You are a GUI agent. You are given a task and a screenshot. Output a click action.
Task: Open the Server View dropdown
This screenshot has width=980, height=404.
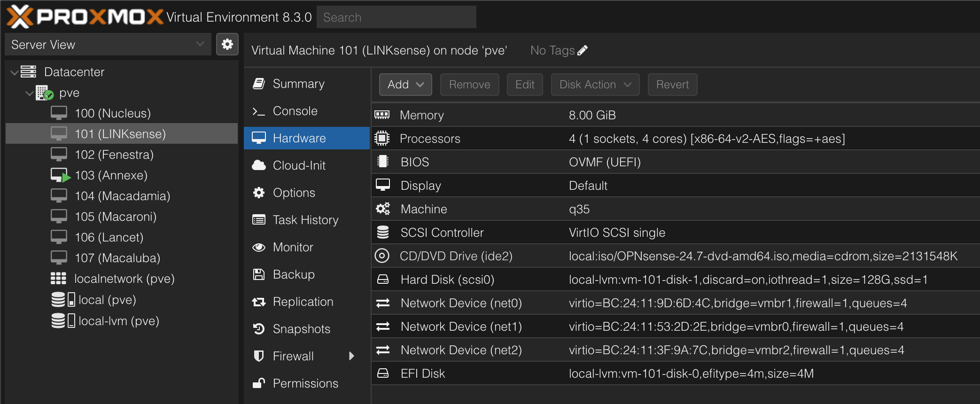(108, 44)
